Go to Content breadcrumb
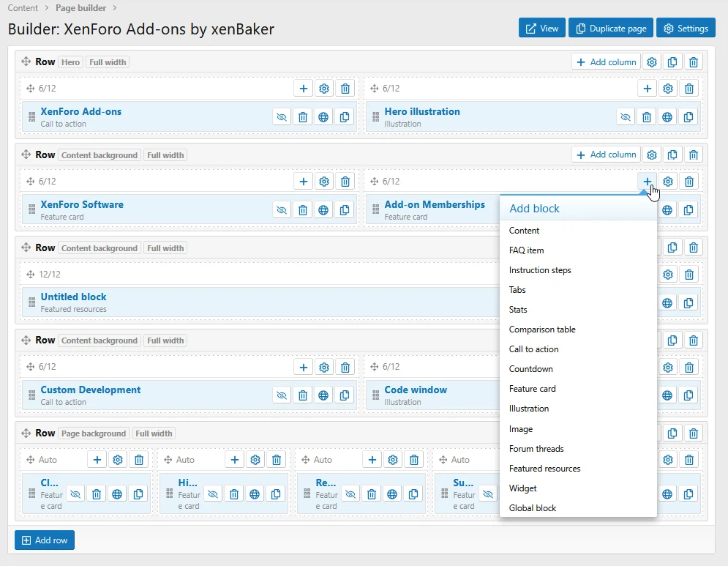The height and width of the screenshot is (566, 728). 22,8
